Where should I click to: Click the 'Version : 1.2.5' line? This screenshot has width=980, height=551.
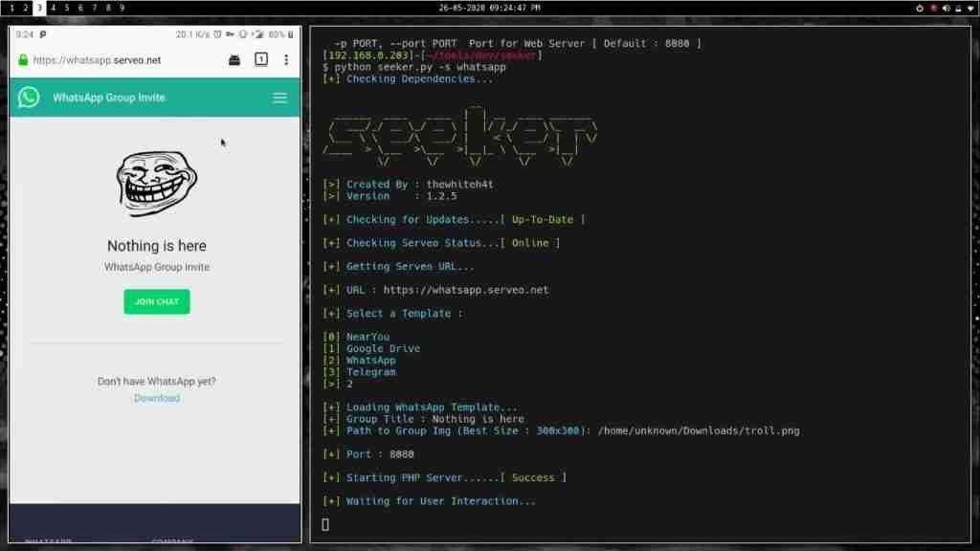(390, 196)
